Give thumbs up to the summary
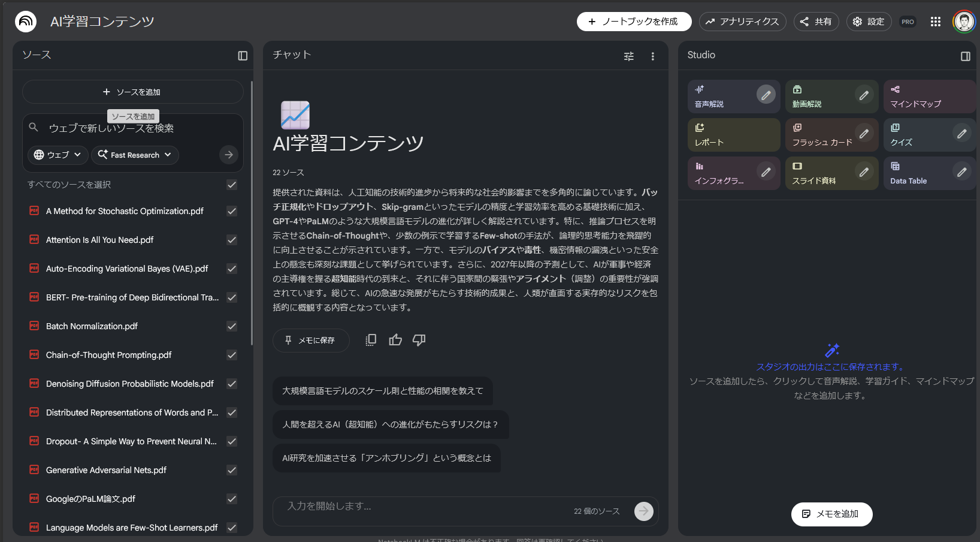Viewport: 980px width, 542px height. 395,340
